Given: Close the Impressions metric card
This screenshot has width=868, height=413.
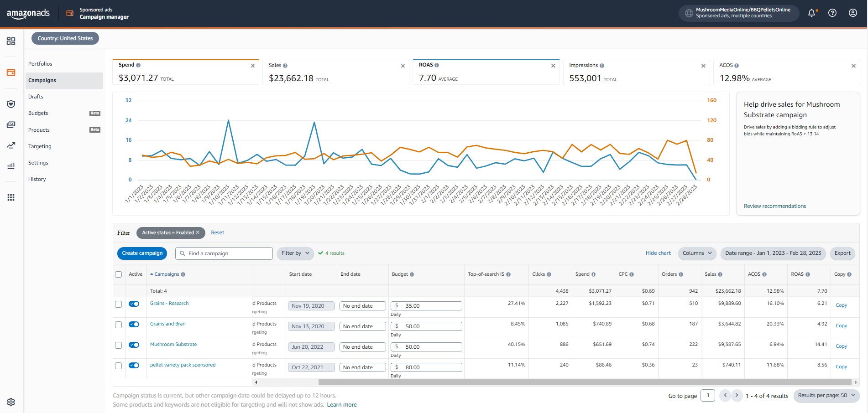Looking at the screenshot, I should pos(703,66).
